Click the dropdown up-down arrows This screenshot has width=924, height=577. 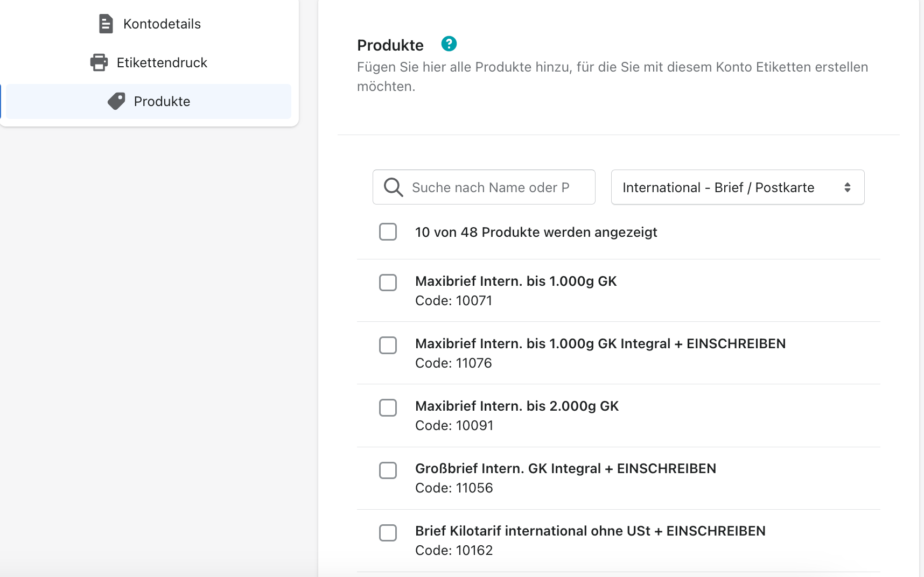pyautogui.click(x=848, y=187)
